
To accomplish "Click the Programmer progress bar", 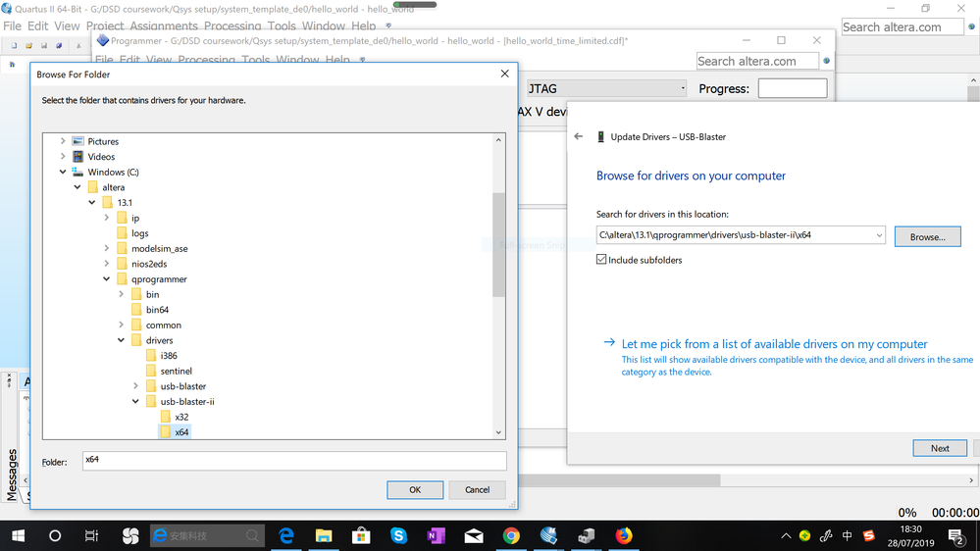I will pos(793,88).
